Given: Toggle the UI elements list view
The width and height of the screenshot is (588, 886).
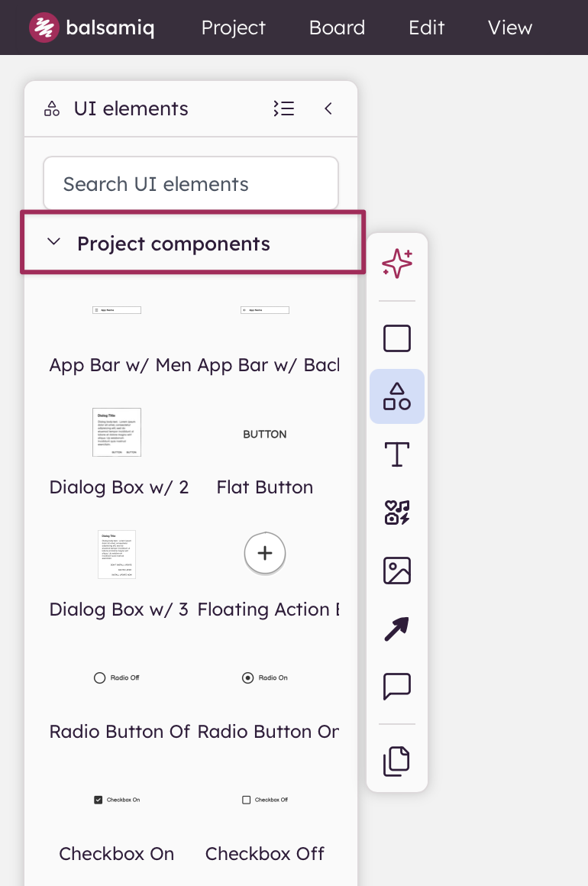Looking at the screenshot, I should [x=283, y=108].
